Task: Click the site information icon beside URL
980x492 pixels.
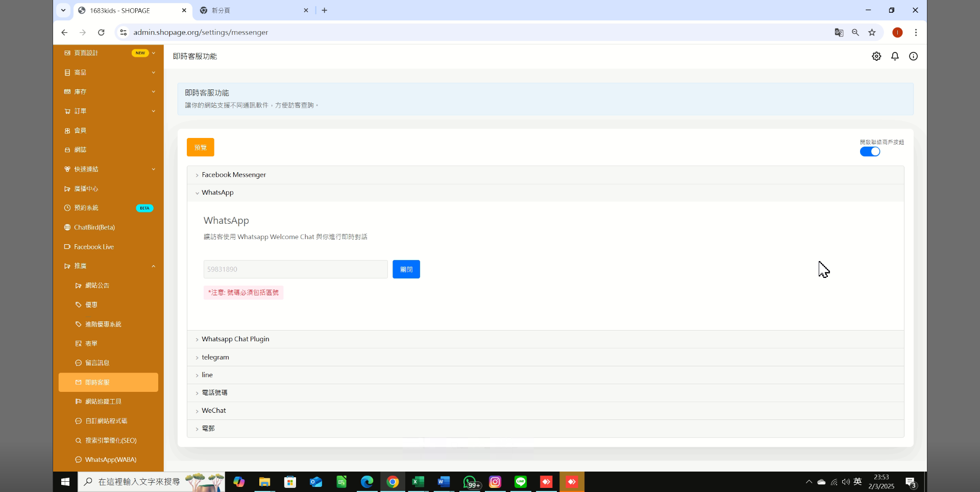Action: point(123,32)
